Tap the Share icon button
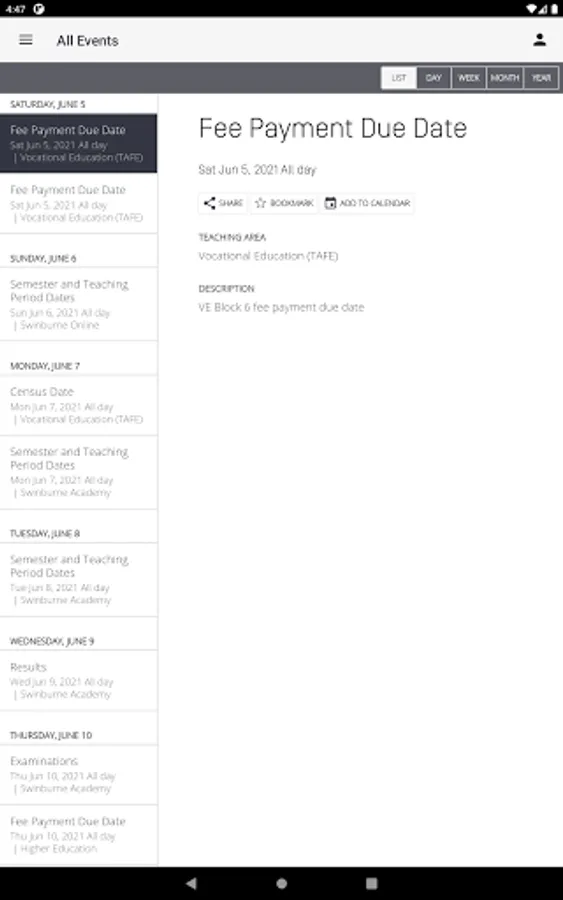The height and width of the screenshot is (900, 563). (223, 203)
